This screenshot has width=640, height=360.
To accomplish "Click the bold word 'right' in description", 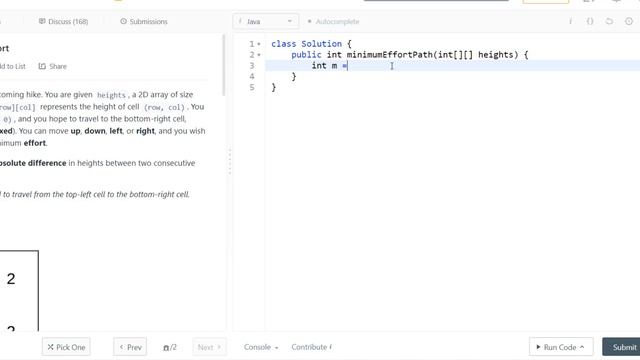I will click(x=145, y=131).
